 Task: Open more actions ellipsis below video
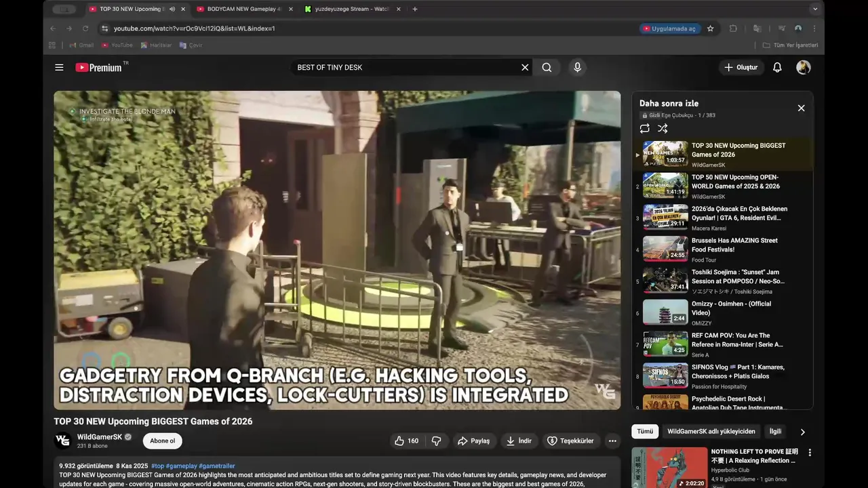pos(612,441)
